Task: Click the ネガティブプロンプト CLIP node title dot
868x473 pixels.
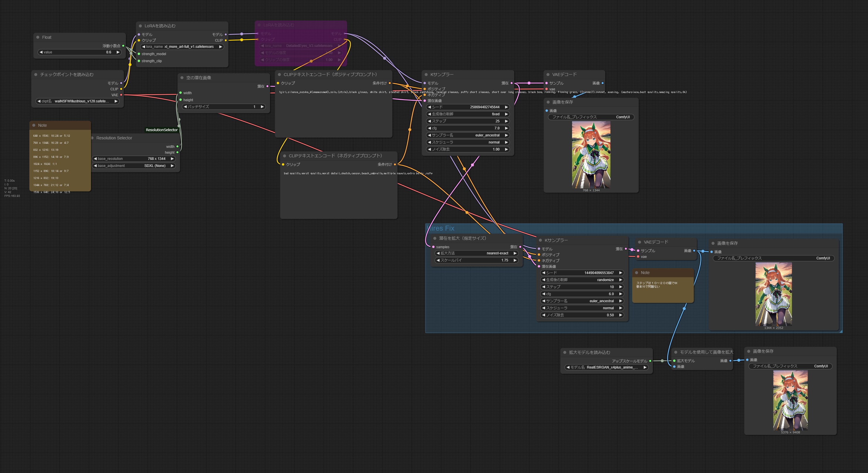Action: click(284, 156)
